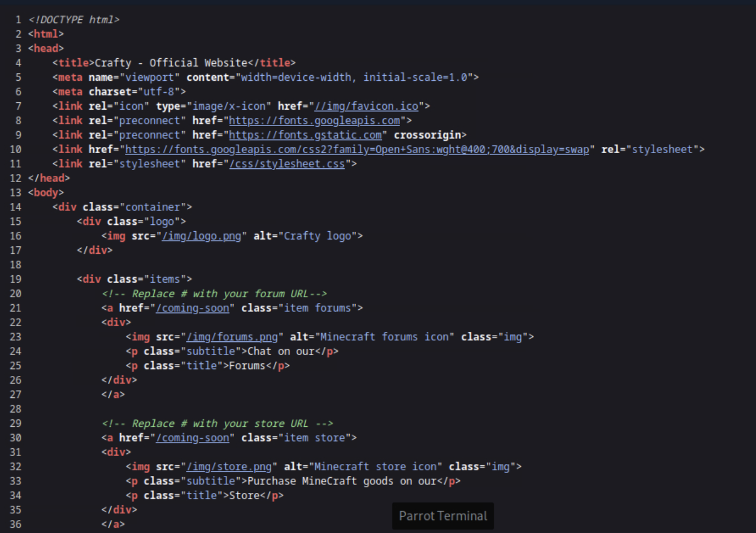
Task: Follow the /coming-soon link on line 21
Action: pyautogui.click(x=193, y=308)
